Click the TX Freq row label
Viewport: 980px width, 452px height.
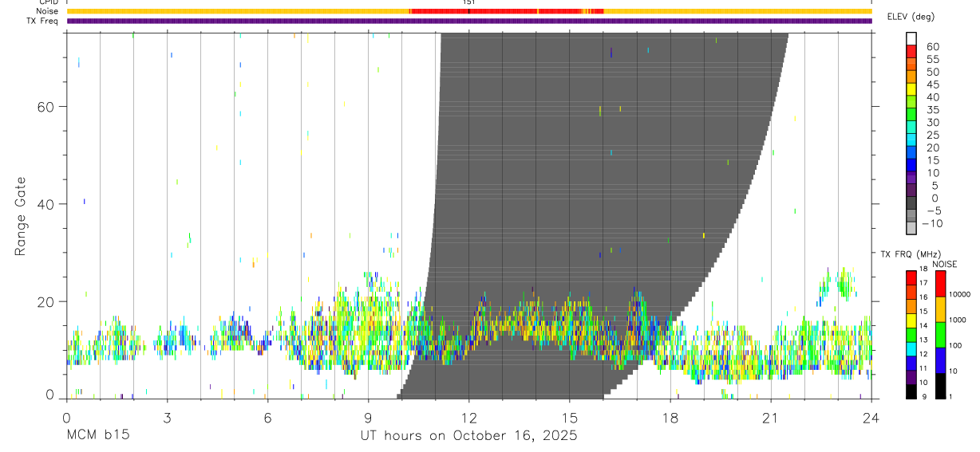[x=41, y=21]
